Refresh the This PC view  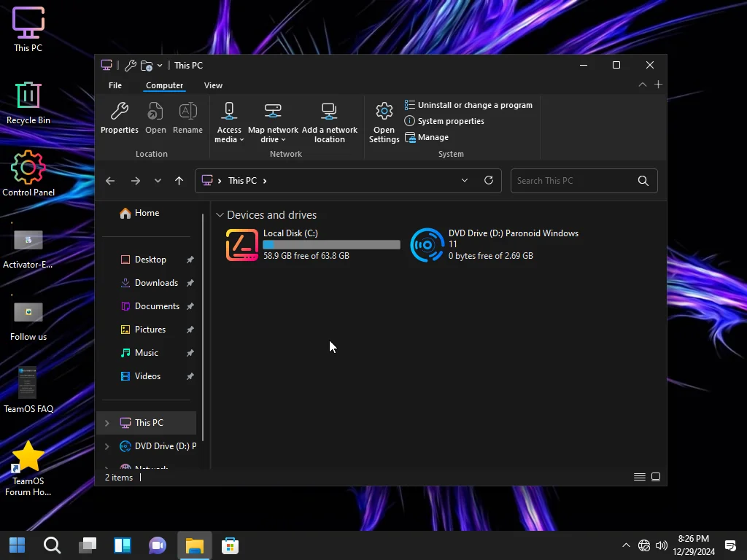[x=488, y=181]
